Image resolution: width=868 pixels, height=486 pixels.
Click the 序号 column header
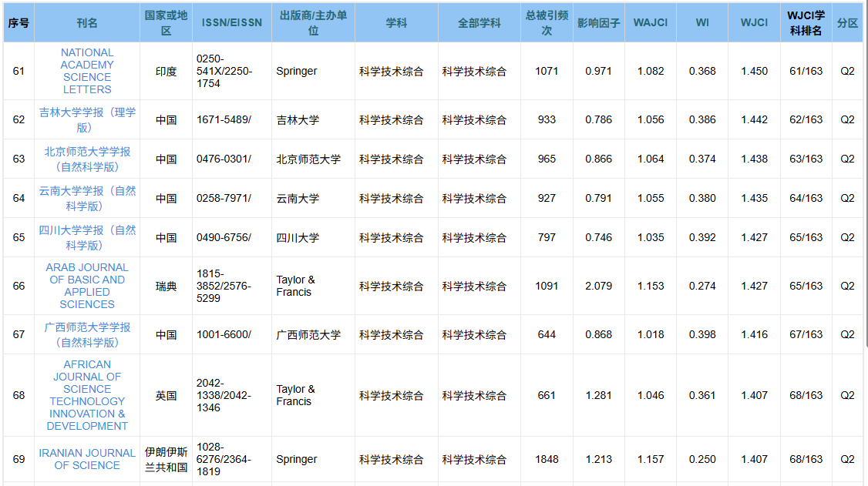[19, 23]
